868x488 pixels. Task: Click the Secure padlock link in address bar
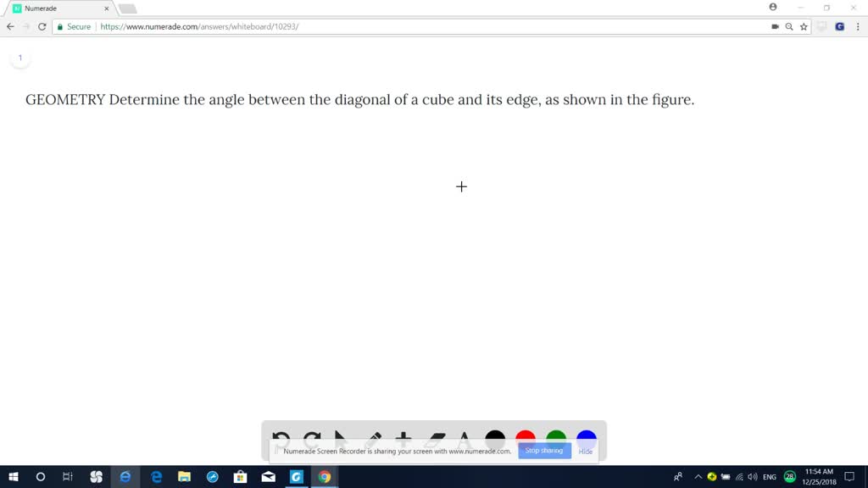coord(76,26)
